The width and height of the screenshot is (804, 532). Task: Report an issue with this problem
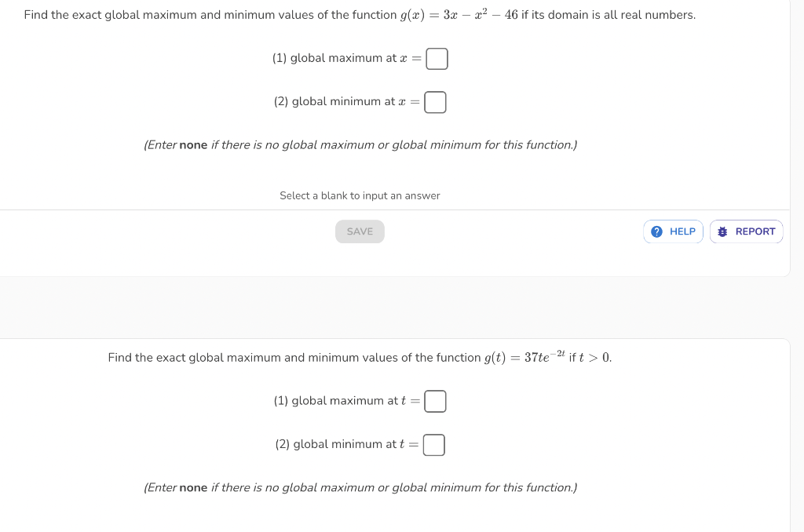[x=746, y=231]
